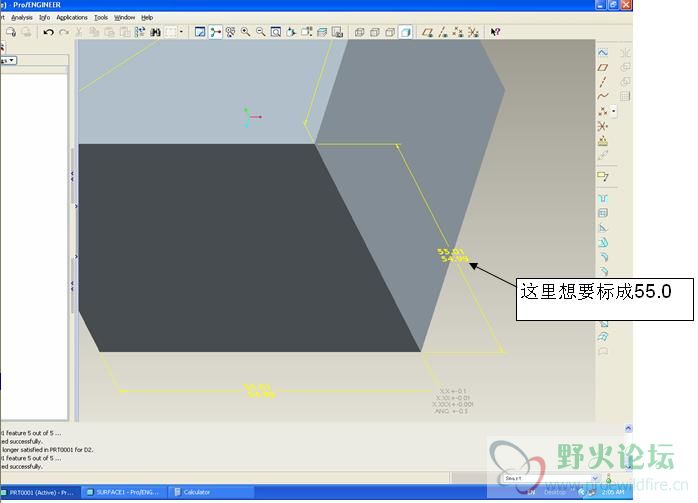Click the Analysis feature icon

click(603, 141)
